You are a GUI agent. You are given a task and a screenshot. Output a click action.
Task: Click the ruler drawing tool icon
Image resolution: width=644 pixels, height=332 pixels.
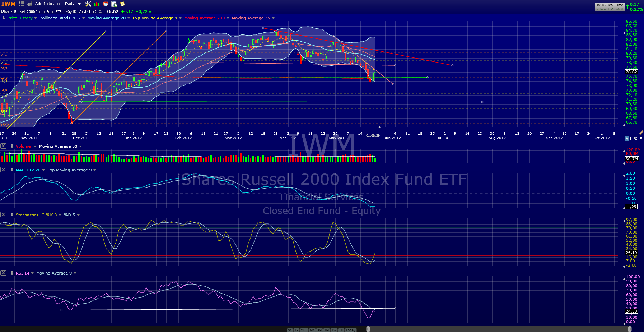point(641,133)
